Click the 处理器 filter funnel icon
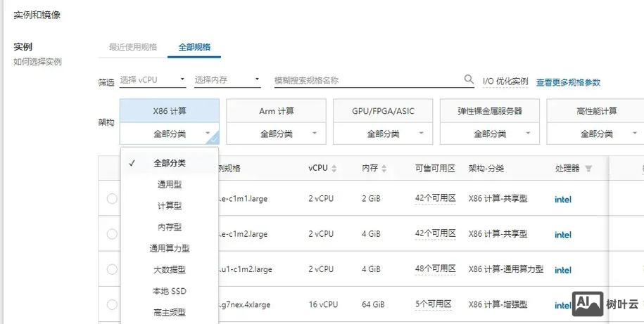 pos(588,169)
